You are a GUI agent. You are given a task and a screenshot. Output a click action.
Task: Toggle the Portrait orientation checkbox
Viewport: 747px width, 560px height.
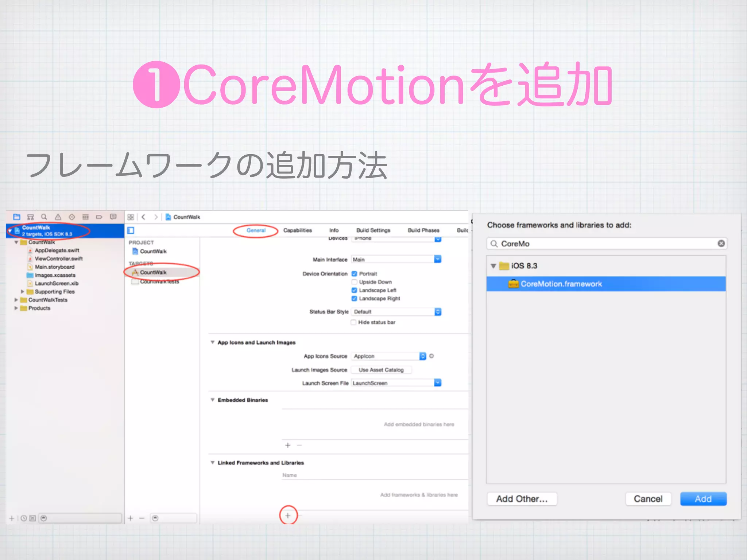click(354, 274)
